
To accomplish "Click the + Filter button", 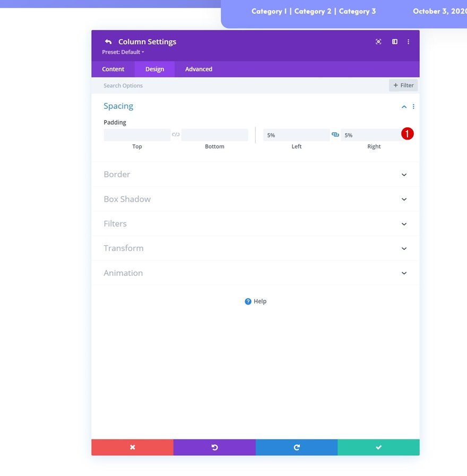I will pyautogui.click(x=403, y=85).
